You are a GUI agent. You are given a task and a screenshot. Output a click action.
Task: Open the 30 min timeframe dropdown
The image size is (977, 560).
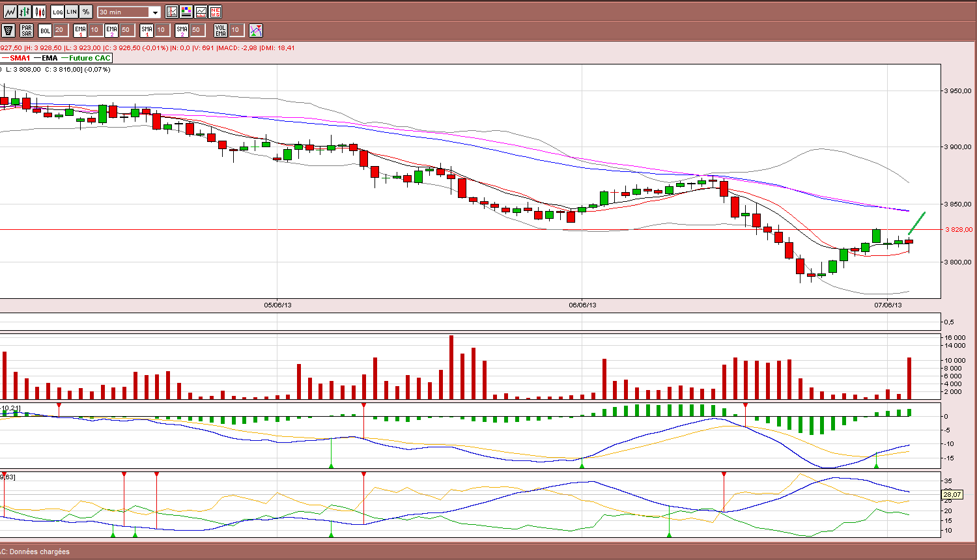tap(129, 12)
